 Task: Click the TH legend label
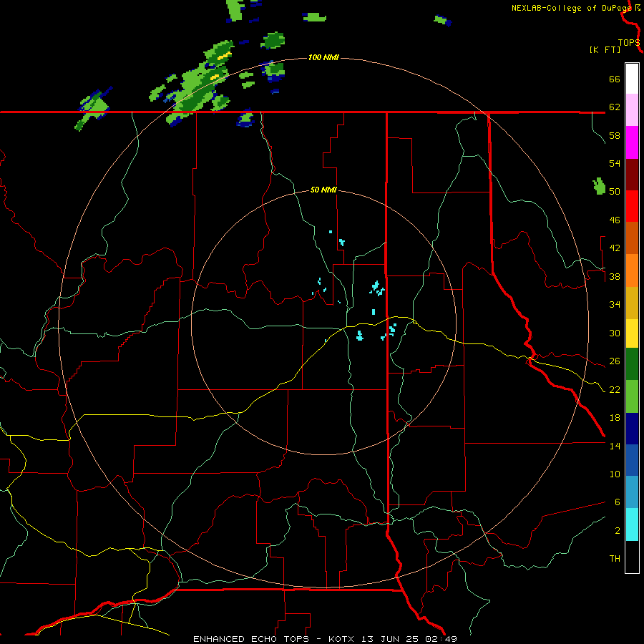pyautogui.click(x=615, y=559)
